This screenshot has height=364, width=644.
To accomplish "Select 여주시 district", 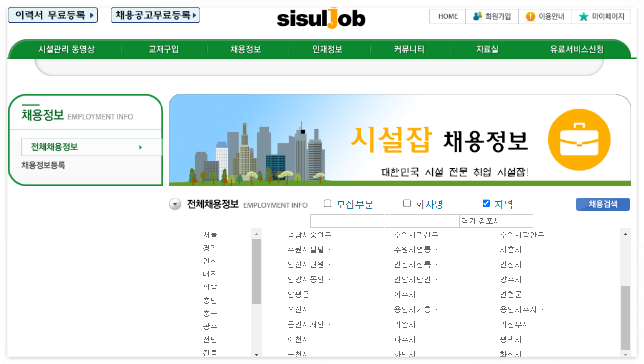I will coord(405,294).
